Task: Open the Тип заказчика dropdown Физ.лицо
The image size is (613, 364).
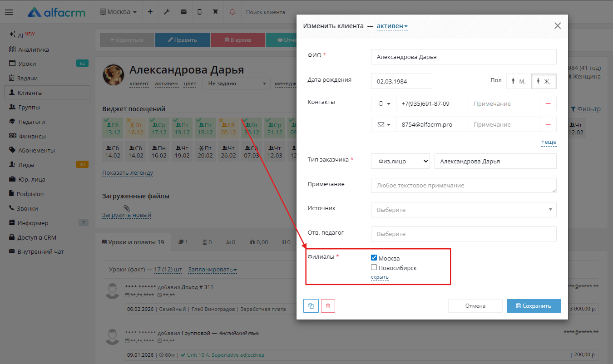Action: [400, 161]
